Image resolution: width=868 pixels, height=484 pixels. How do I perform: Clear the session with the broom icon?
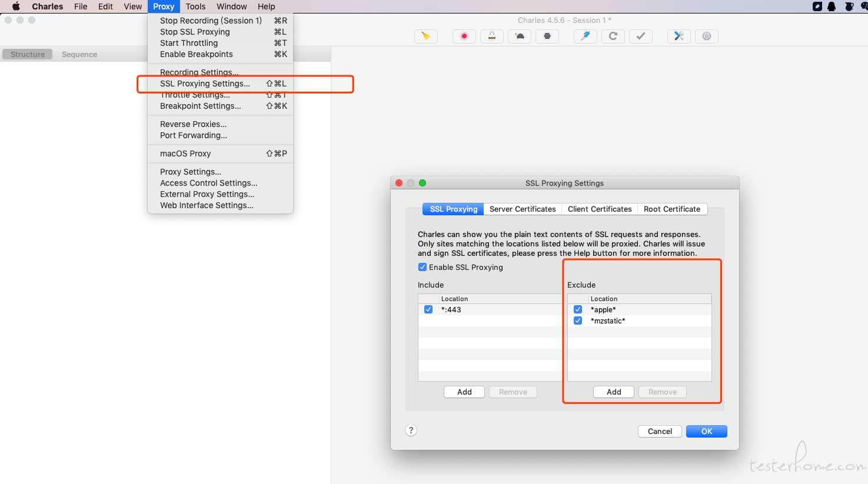click(426, 36)
